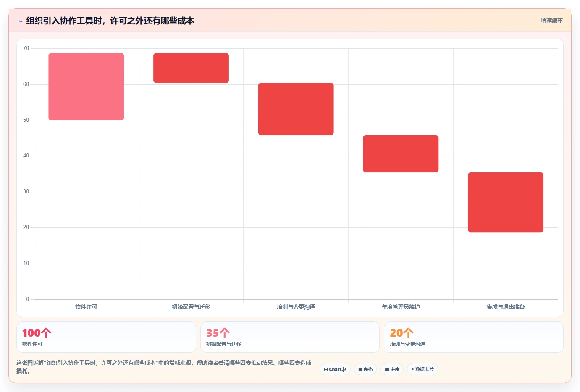Image resolution: width=580 pixels, height=392 pixels.
Task: Click the 表格 tag chip
Action: click(x=365, y=369)
